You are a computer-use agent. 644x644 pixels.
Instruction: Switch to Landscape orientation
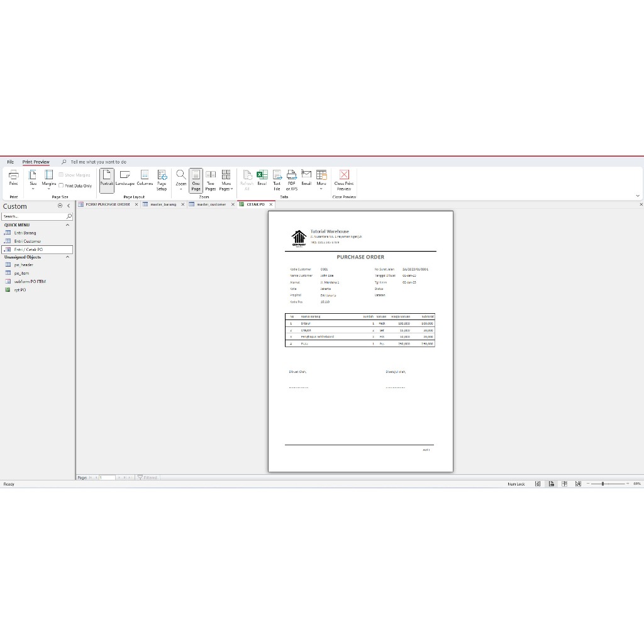125,178
